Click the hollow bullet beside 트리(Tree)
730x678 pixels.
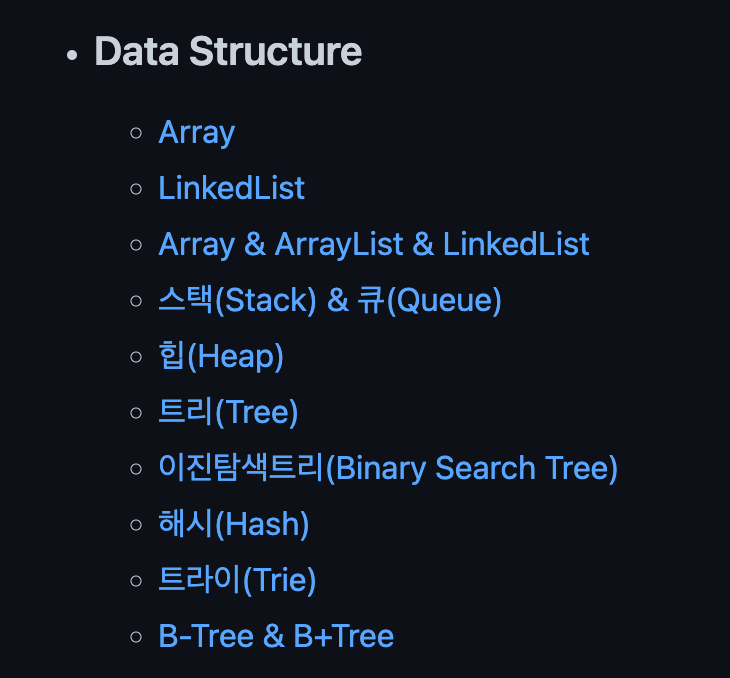[x=136, y=414]
